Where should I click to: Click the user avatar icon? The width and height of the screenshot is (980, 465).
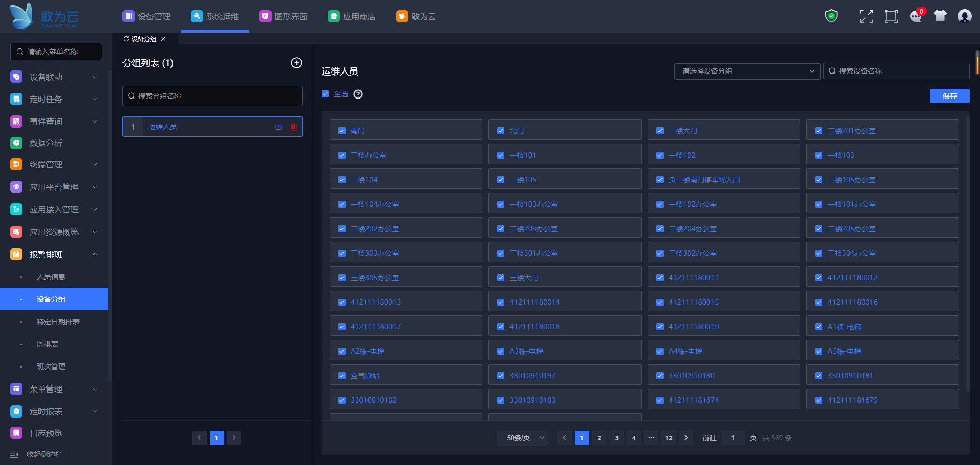click(x=964, y=16)
